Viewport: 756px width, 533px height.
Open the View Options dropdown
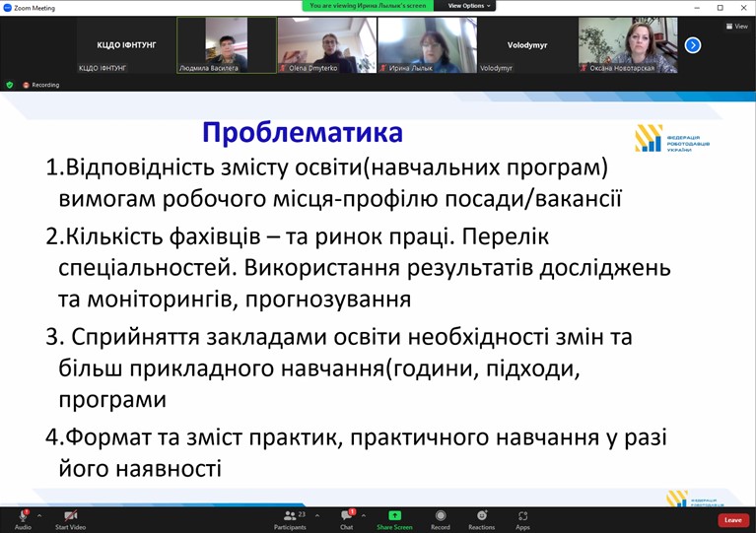(468, 6)
